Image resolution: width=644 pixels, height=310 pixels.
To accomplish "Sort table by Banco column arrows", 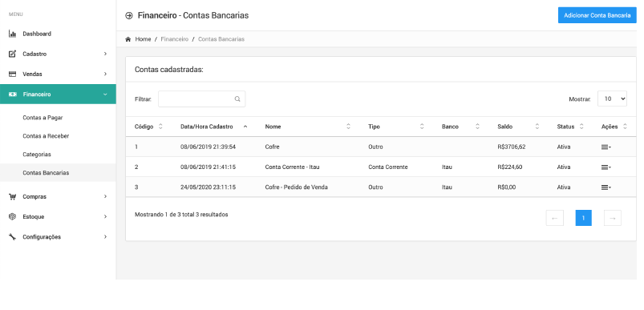I will (x=477, y=127).
